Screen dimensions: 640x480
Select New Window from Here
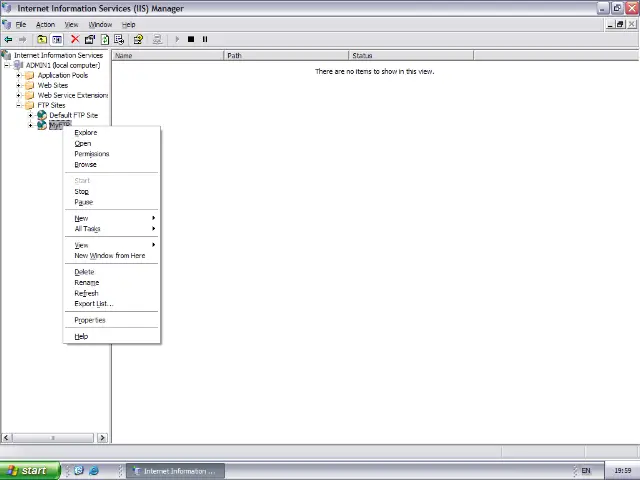tap(111, 256)
